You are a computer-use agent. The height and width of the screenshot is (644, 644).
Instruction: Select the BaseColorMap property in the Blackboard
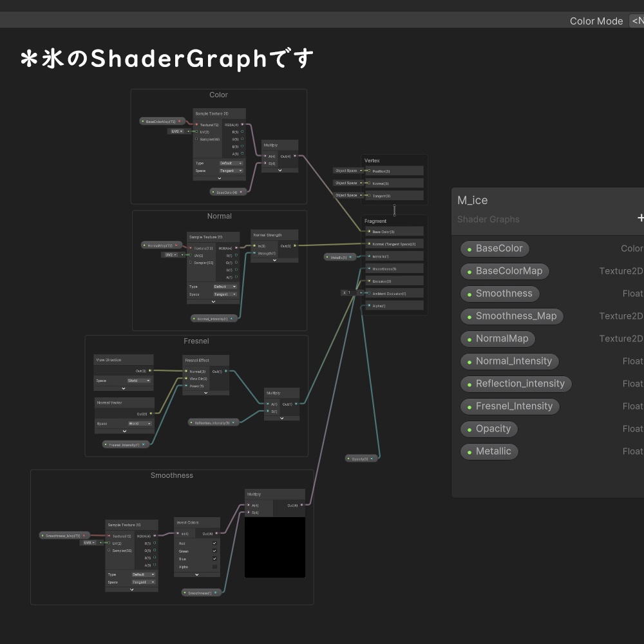504,271
